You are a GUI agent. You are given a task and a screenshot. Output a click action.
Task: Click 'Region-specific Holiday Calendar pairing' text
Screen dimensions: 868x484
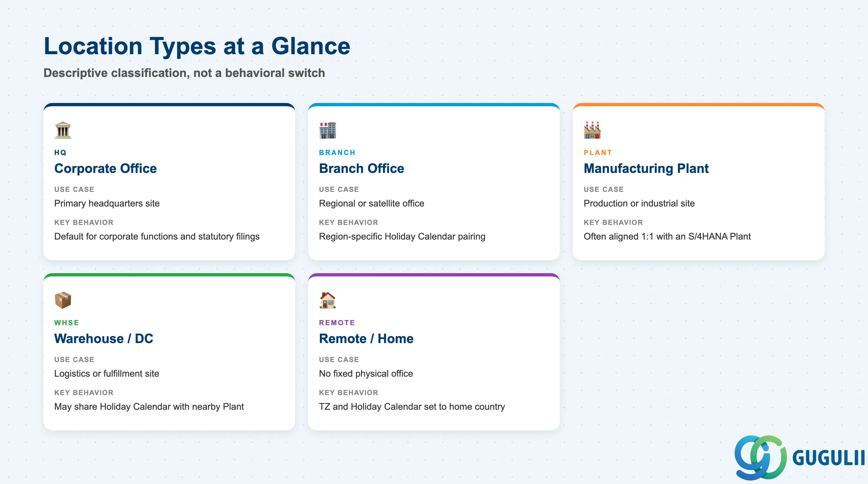[x=402, y=236]
